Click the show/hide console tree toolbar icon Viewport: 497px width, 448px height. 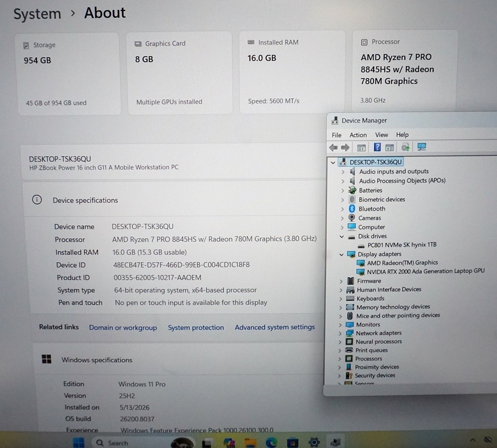click(361, 148)
